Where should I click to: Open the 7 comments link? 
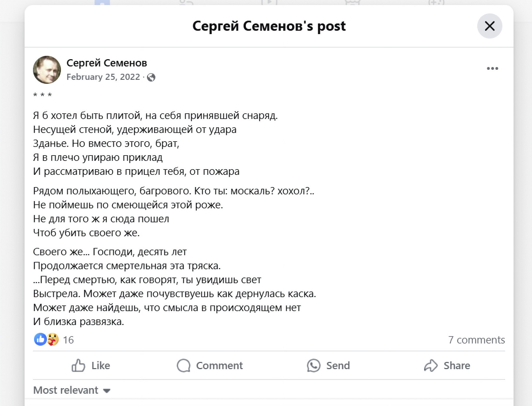click(476, 340)
